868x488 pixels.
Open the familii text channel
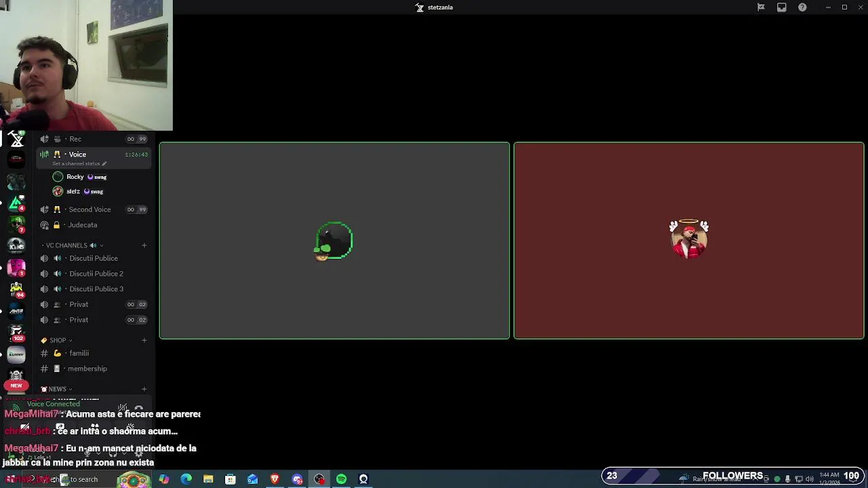click(94, 353)
